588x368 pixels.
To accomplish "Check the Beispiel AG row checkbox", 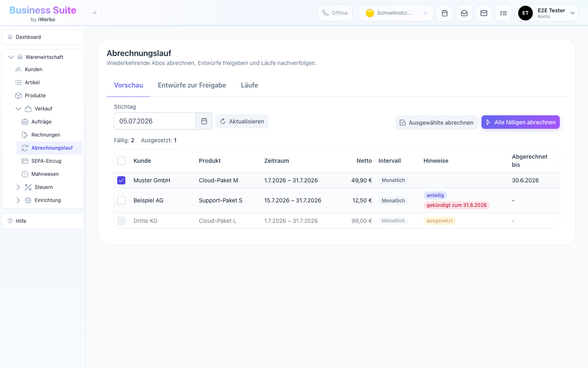I will coord(121,200).
